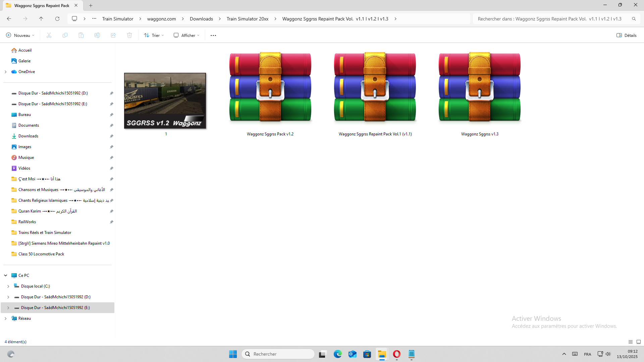644x362 pixels.
Task: Open Microsoft Edge from the taskbar
Action: pyautogui.click(x=337, y=354)
